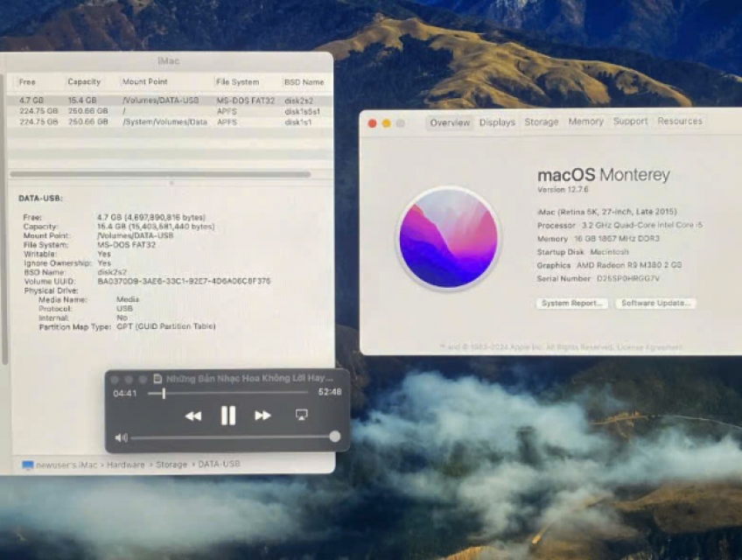Select the /System/Volumes/Data row
Viewport: 742px width, 560px height.
click(164, 122)
